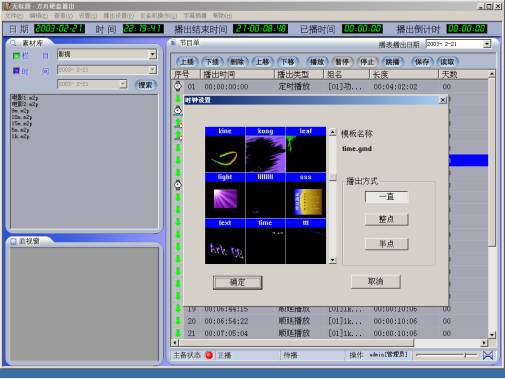505x379 pixels.
Task: Choose the kong template thumbnail
Action: click(265, 149)
